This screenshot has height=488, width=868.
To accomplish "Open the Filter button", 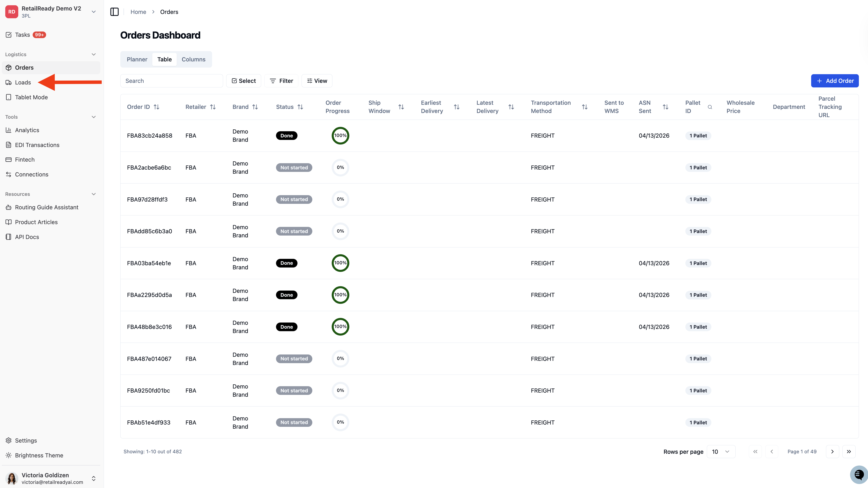I will (281, 81).
